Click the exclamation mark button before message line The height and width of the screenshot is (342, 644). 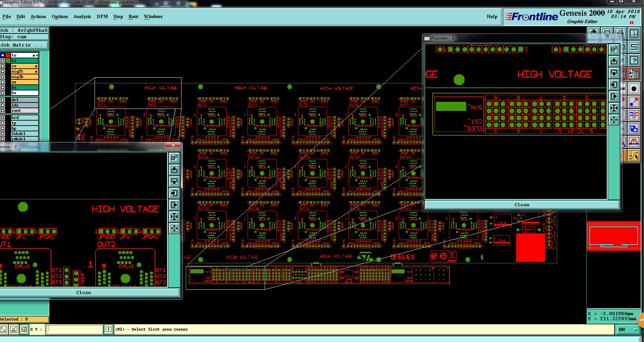(109, 329)
